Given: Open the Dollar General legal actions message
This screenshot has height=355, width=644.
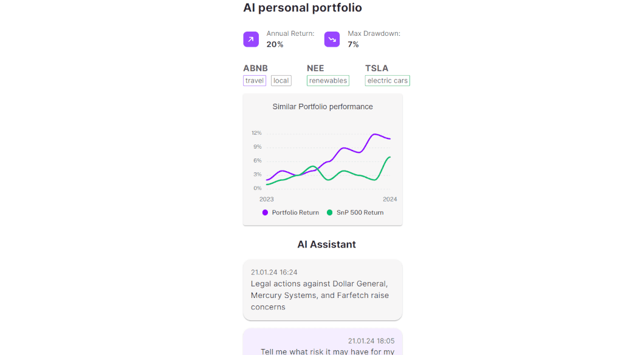Looking at the screenshot, I should (x=322, y=290).
